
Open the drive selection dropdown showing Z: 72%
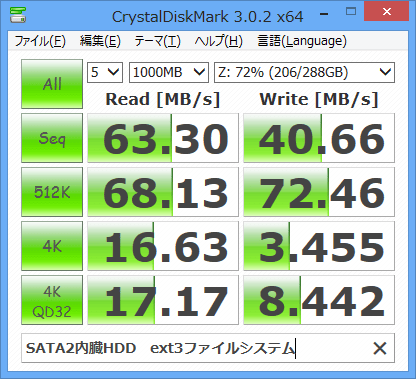[304, 72]
